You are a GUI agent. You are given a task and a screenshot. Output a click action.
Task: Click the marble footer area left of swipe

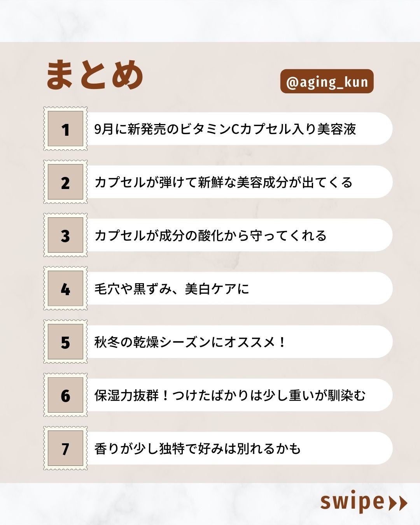156,504
